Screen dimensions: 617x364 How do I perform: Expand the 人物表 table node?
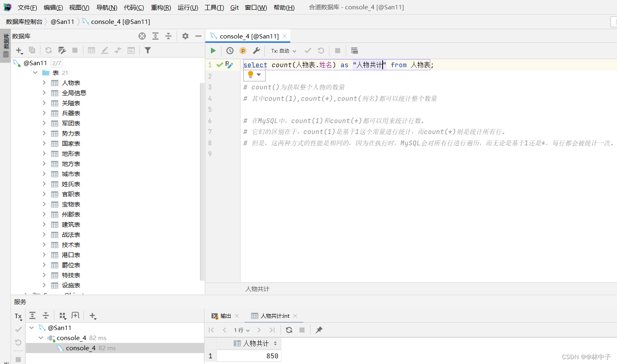[44, 83]
